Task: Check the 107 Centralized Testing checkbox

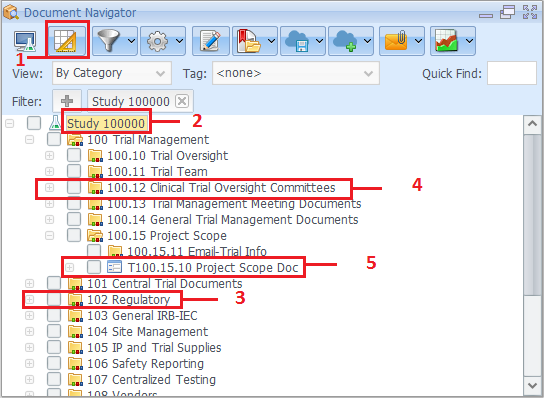Action: click(x=54, y=379)
